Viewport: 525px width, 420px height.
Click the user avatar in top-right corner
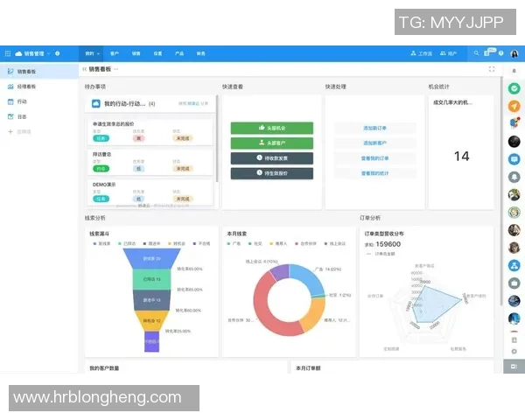[514, 53]
